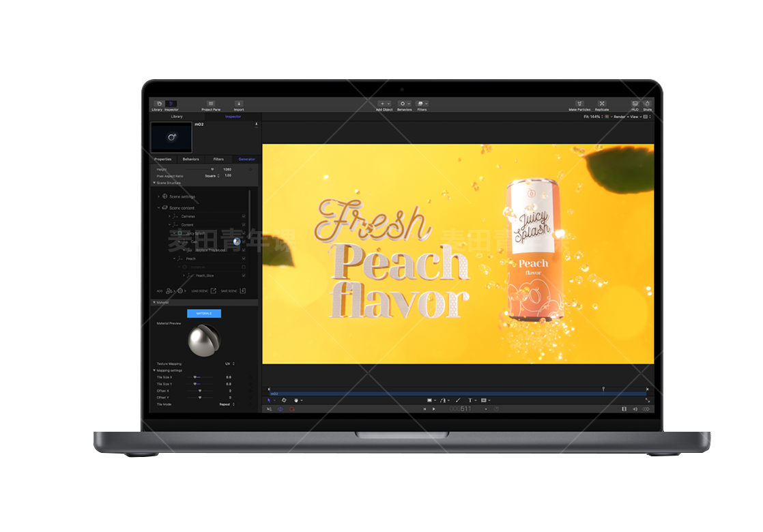The height and width of the screenshot is (532, 763).
Task: Toggle the Peach_Slice row checkbox
Action: coord(244,276)
